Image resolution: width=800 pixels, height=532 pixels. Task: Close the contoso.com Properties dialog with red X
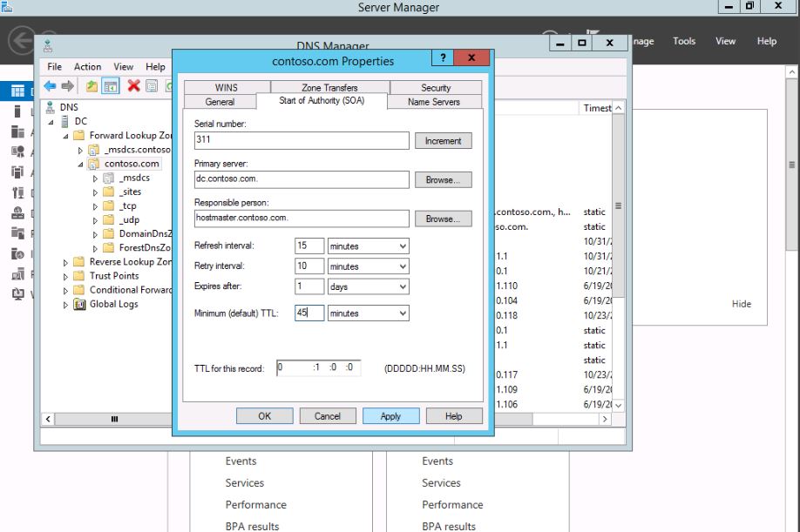click(471, 57)
